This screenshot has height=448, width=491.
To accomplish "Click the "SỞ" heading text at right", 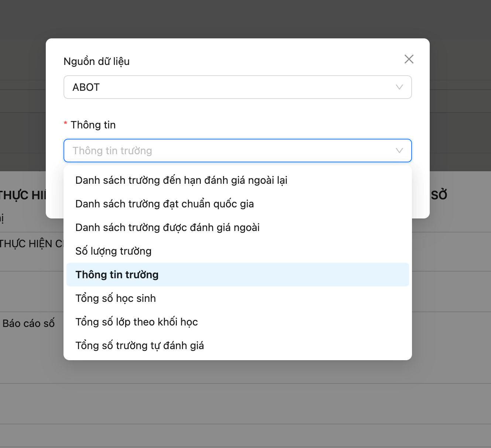I will point(439,195).
